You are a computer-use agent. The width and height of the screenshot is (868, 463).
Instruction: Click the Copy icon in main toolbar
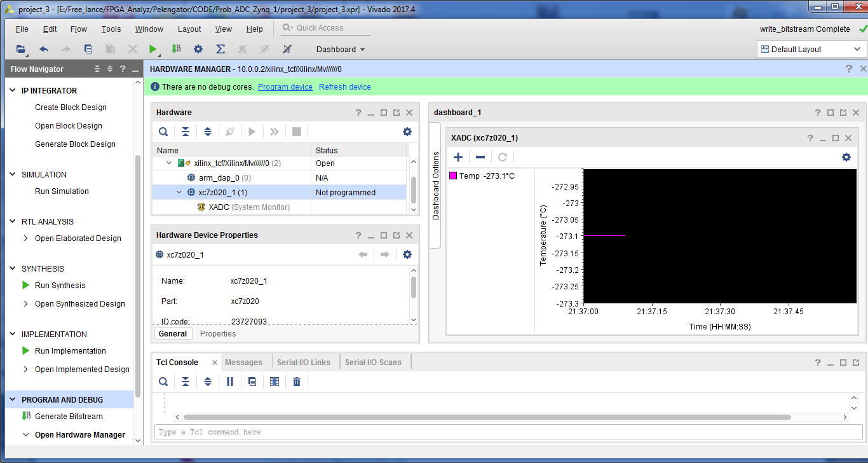click(88, 49)
